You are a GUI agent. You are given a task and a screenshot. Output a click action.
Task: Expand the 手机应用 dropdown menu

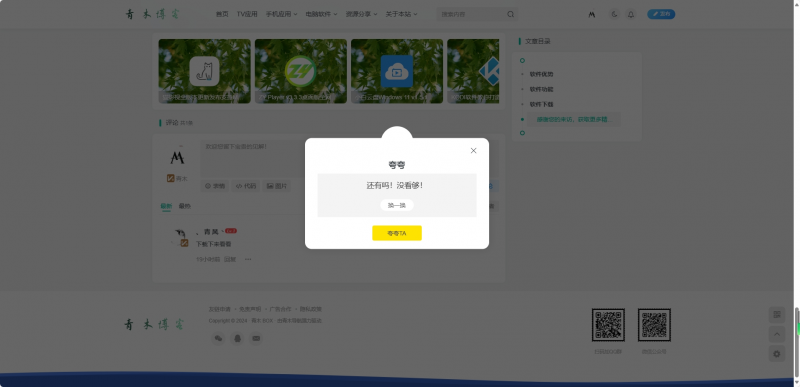click(x=281, y=14)
